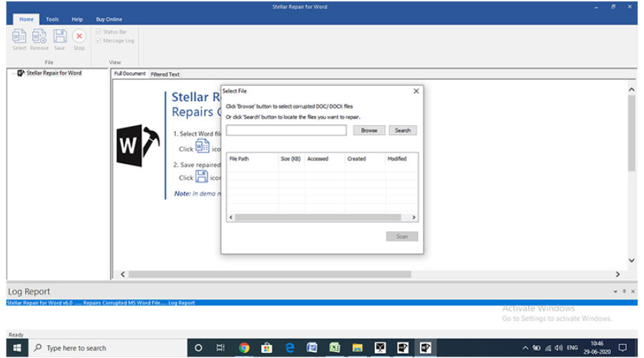Image resolution: width=644 pixels, height=358 pixels.
Task: Select the highlighted log report entry line
Action: [x=321, y=303]
